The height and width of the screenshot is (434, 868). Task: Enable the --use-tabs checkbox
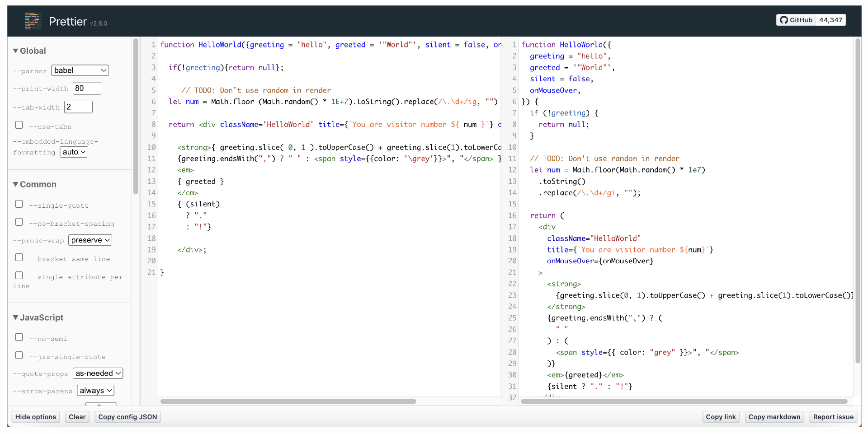point(19,125)
